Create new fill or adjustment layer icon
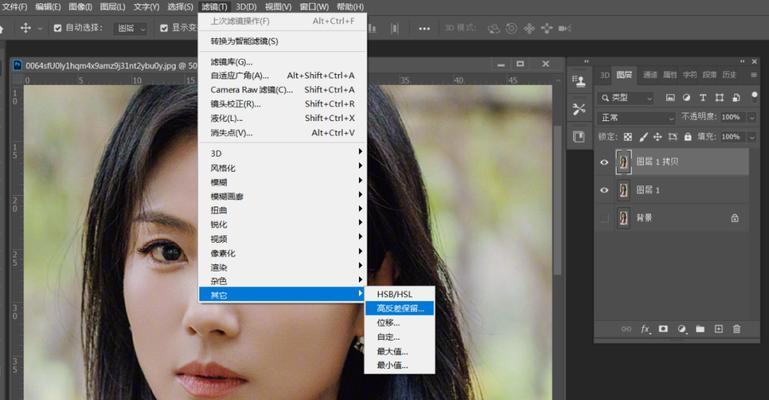769x400 pixels. [682, 329]
